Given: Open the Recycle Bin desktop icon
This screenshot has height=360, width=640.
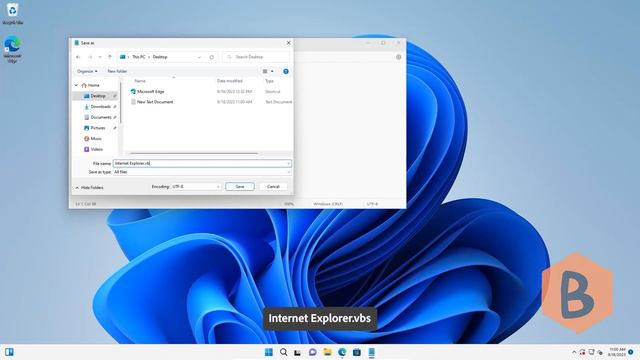Looking at the screenshot, I should pyautogui.click(x=13, y=13).
